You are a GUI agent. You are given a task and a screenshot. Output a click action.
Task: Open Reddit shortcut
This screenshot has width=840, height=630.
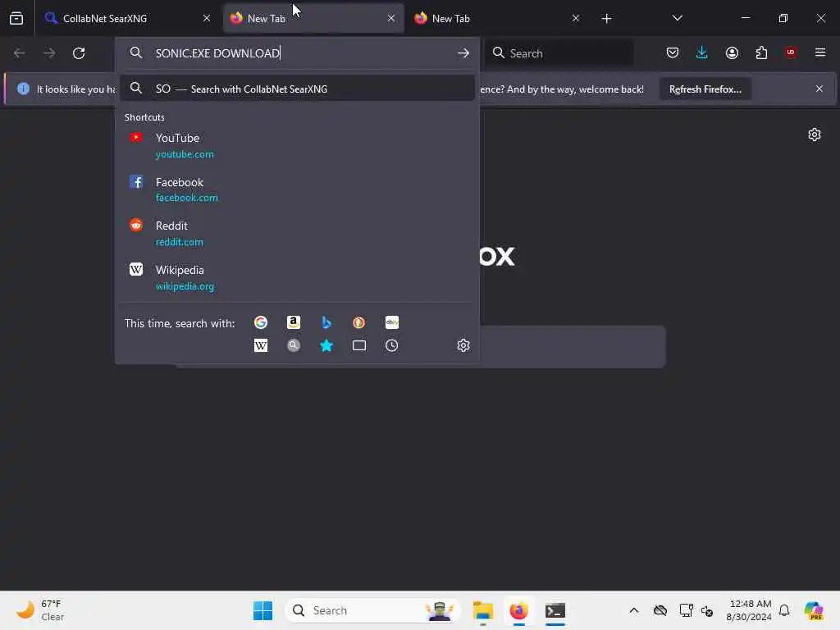click(297, 233)
